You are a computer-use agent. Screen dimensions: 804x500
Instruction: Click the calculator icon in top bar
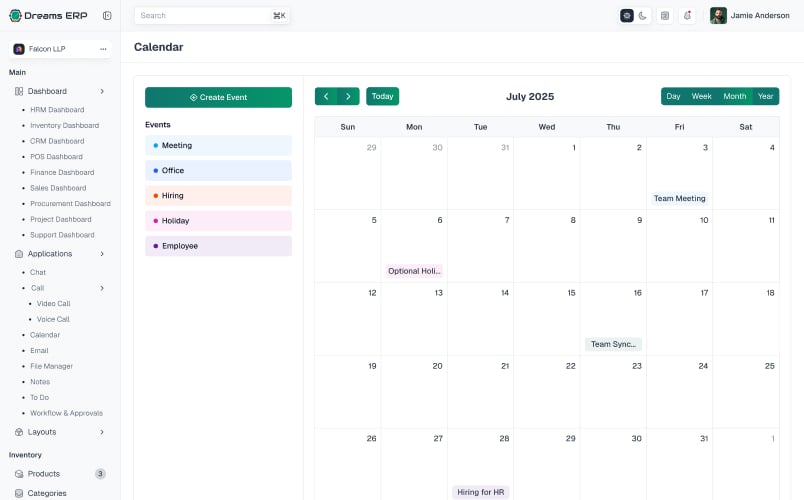tap(665, 15)
